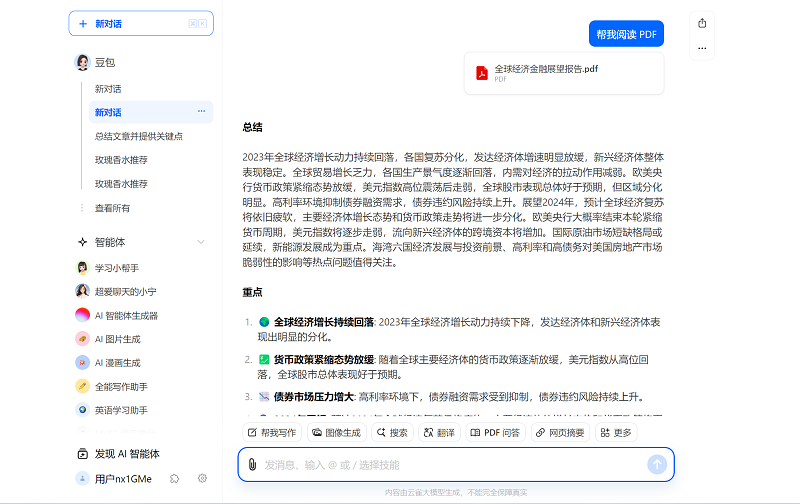The width and height of the screenshot is (800, 504).
Task: Open the three-dot menu below share icon
Action: pyautogui.click(x=702, y=48)
